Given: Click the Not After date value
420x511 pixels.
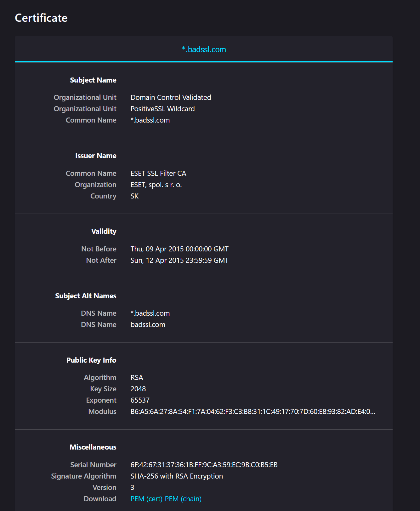Looking at the screenshot, I should (x=179, y=260).
